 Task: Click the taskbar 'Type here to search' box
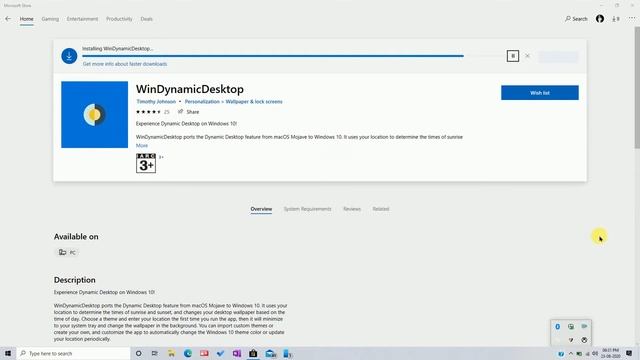point(73,353)
